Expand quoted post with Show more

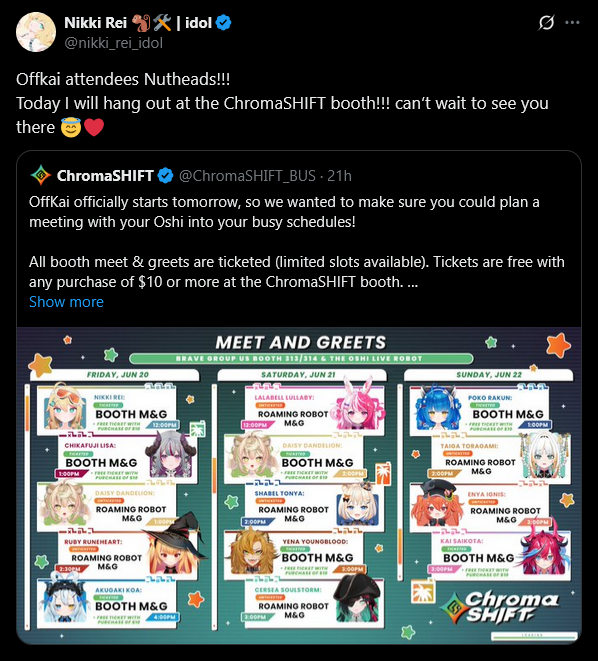pos(66,302)
